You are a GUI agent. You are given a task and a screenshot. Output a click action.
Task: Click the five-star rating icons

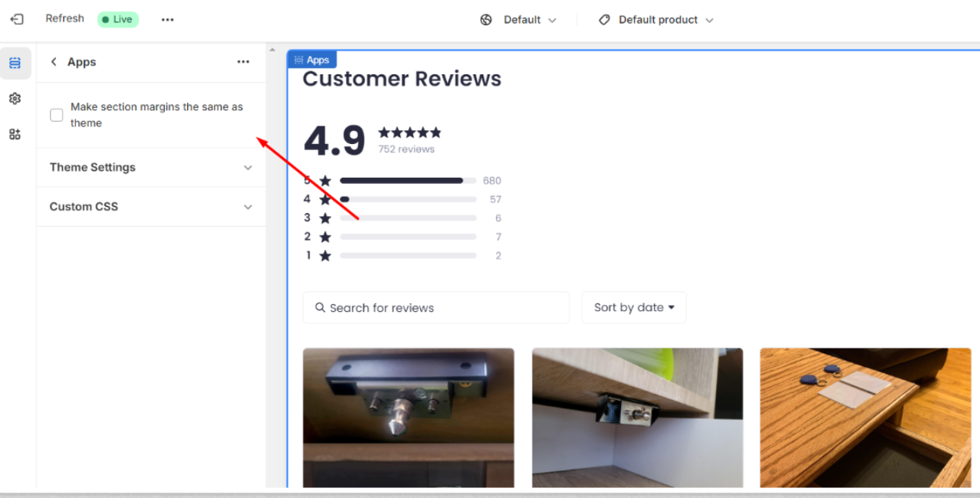(x=409, y=133)
